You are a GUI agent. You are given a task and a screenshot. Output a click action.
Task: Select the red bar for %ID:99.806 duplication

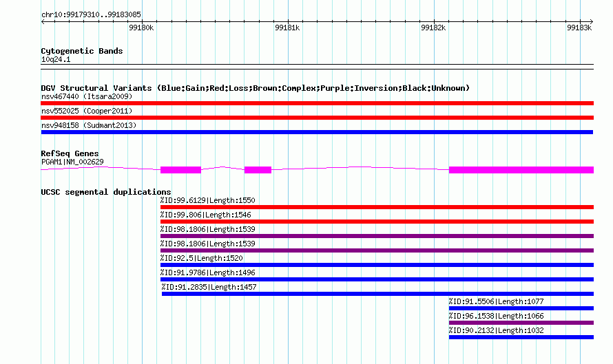pos(377,222)
